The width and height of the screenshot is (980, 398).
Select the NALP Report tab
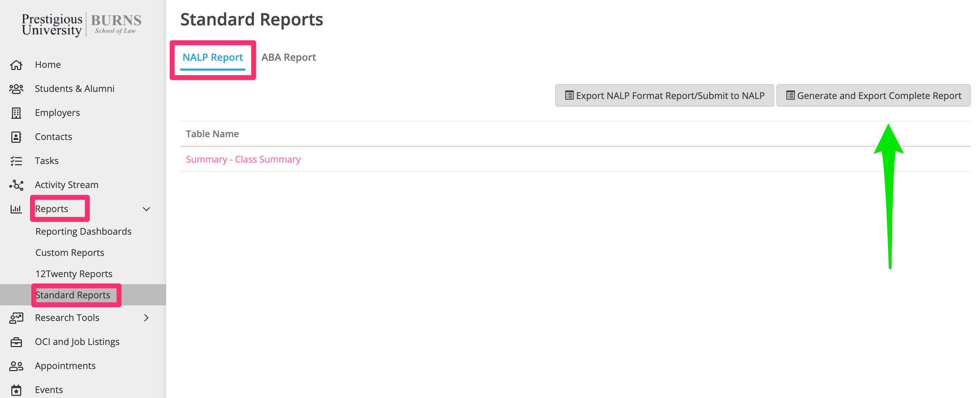tap(212, 57)
